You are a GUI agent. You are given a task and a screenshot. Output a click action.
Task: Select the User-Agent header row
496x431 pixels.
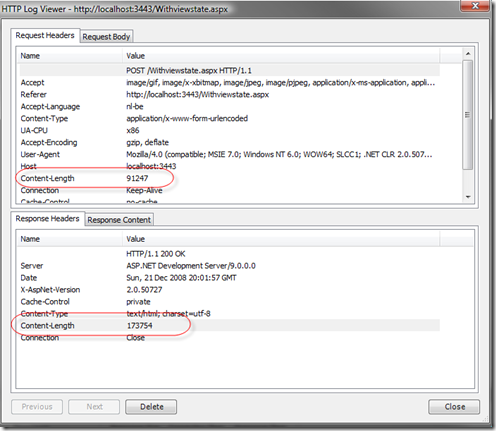coord(229,154)
